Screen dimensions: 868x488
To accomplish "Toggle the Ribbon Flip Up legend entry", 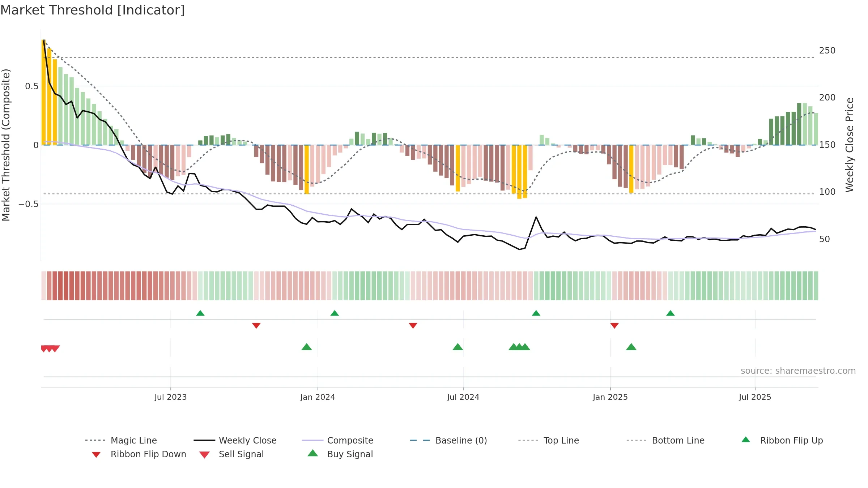I will (782, 440).
